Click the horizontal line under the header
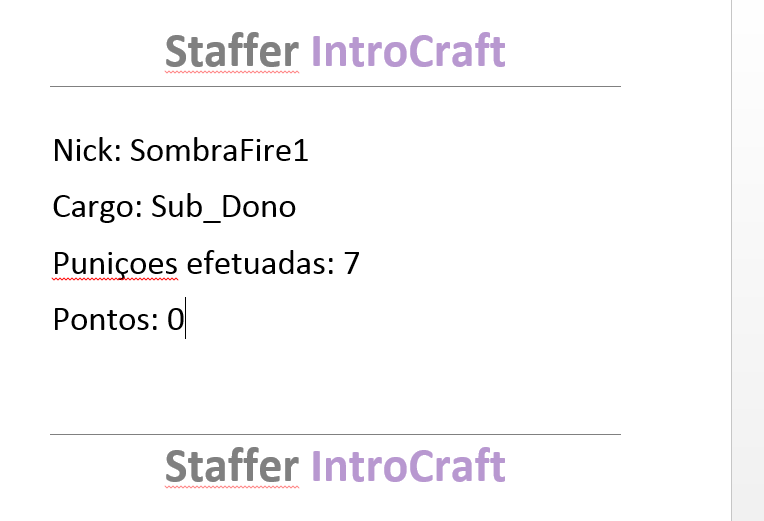The width and height of the screenshot is (764, 521). coord(335,86)
